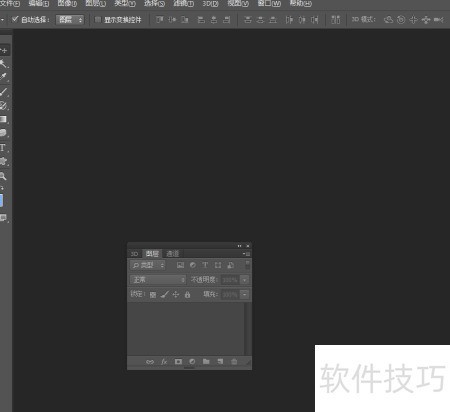
Task: Switch to the 3D panel tab
Action: coord(135,254)
